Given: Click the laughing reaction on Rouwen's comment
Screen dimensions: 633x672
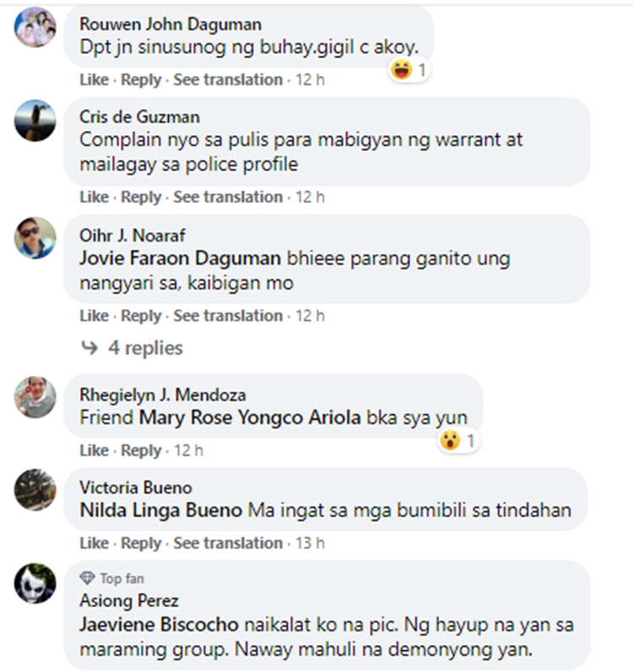Looking at the screenshot, I should point(402,70).
